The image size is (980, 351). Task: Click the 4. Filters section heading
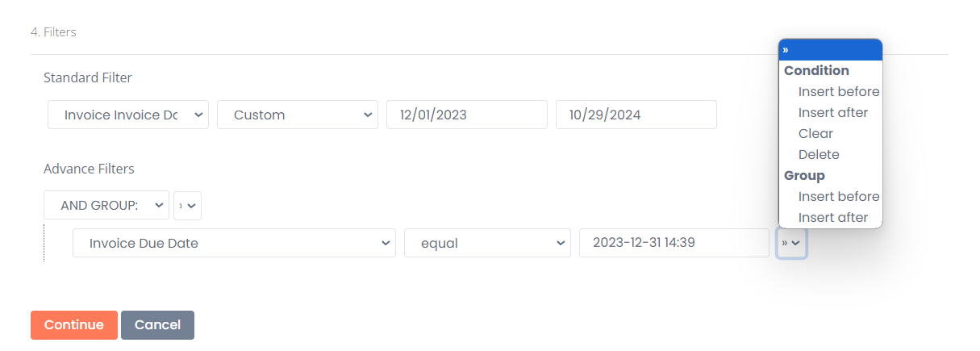pos(53,32)
